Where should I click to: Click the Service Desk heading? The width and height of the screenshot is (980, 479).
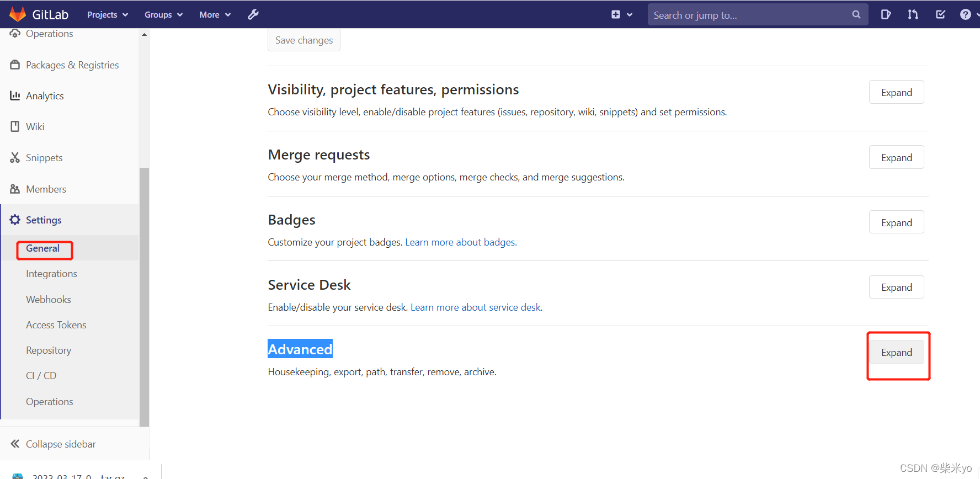coord(309,285)
